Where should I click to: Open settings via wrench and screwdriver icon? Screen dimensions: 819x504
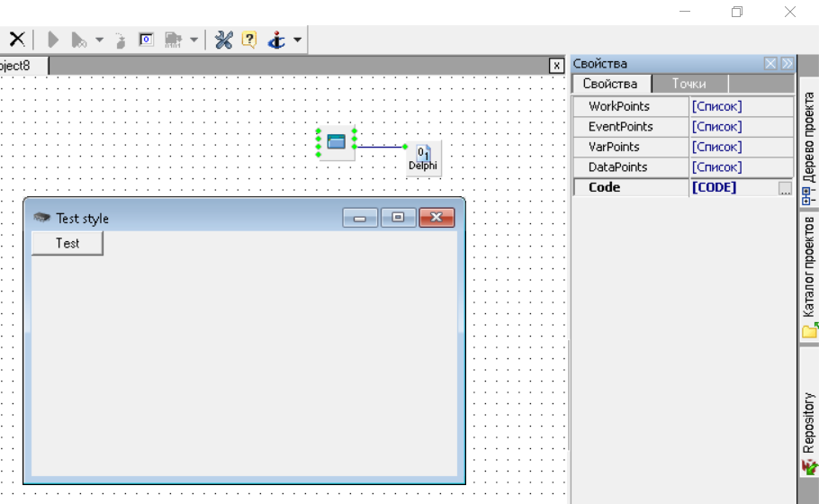[223, 40]
